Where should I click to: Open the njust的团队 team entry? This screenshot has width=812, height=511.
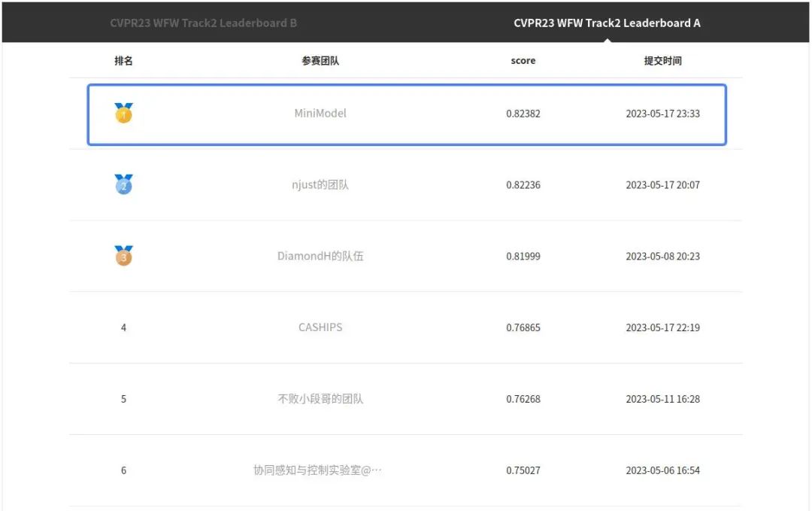coord(320,185)
